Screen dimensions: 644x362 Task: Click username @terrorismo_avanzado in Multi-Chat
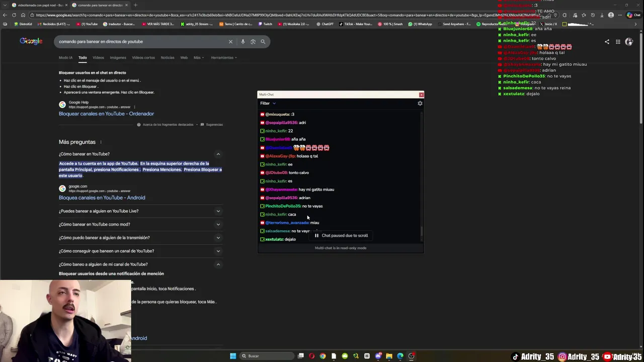[287, 223]
